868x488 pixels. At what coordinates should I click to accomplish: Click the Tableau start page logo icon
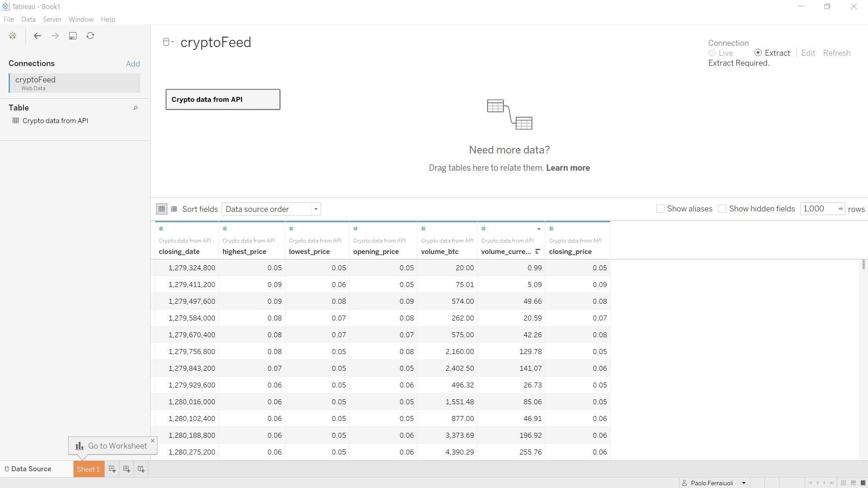13,36
